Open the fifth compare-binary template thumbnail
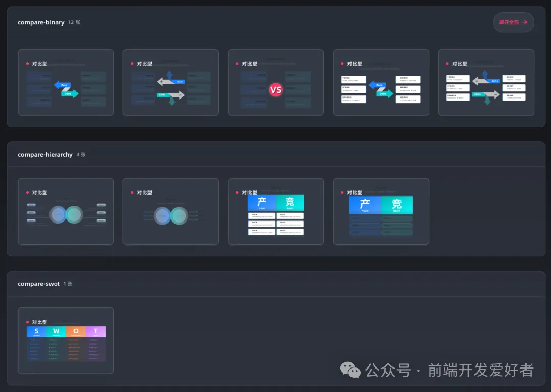This screenshot has width=551, height=392. click(486, 83)
